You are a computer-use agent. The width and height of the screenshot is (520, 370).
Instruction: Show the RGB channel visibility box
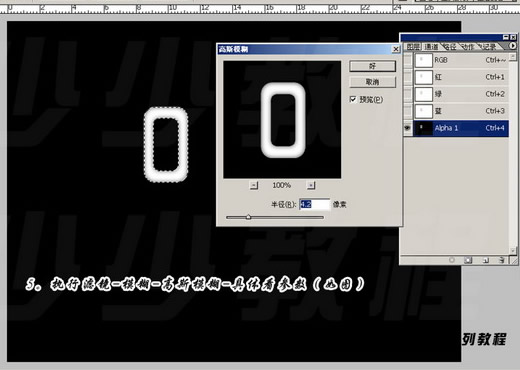[407, 60]
